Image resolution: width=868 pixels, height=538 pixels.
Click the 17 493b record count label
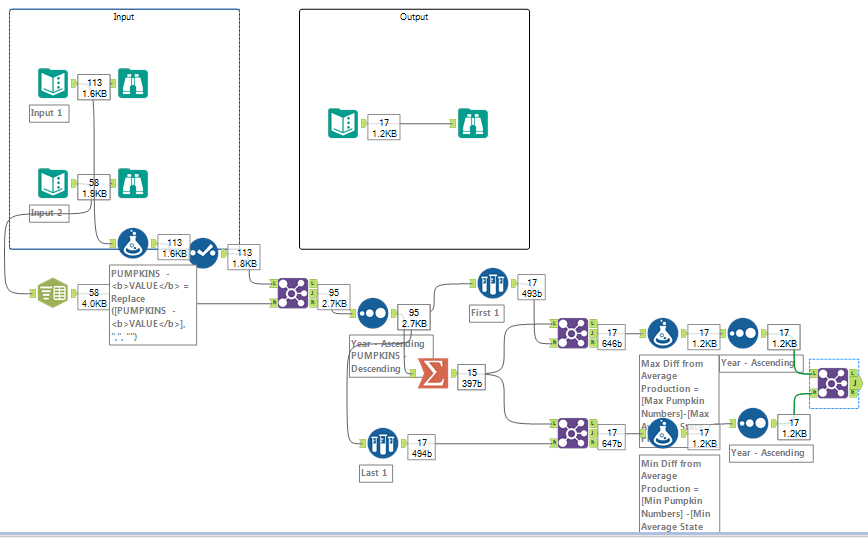(531, 288)
